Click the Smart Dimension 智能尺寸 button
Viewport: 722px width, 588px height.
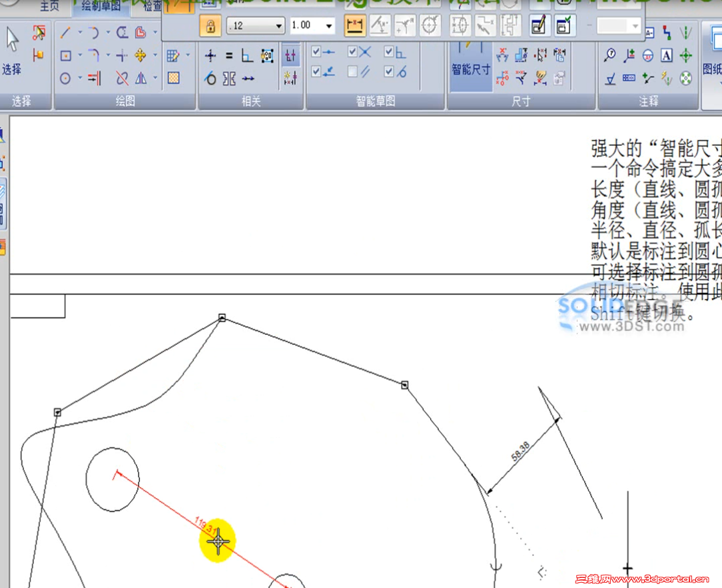(471, 66)
